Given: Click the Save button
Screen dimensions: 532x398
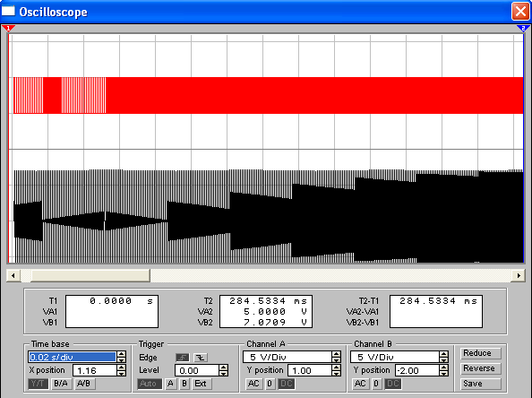Looking at the screenshot, I should pyautogui.click(x=480, y=384).
